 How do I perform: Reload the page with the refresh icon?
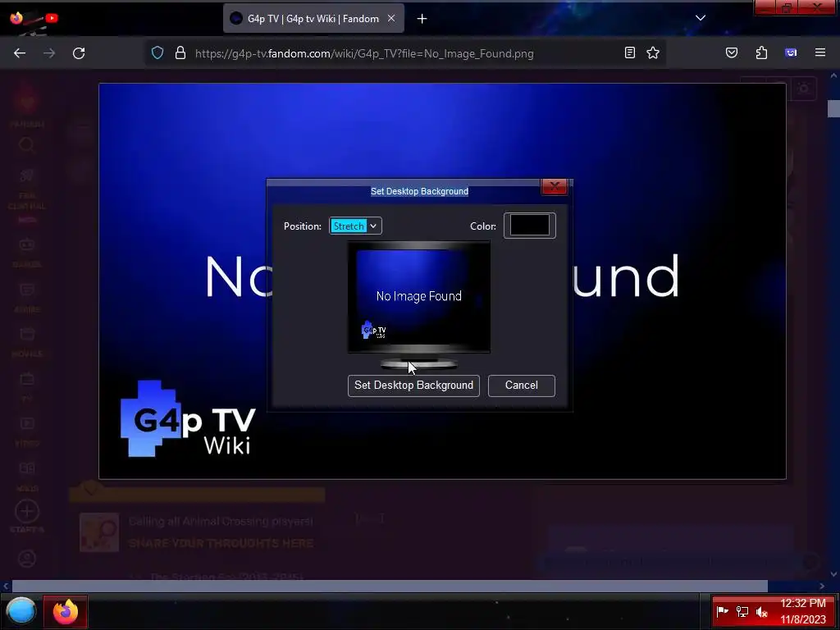tap(79, 53)
